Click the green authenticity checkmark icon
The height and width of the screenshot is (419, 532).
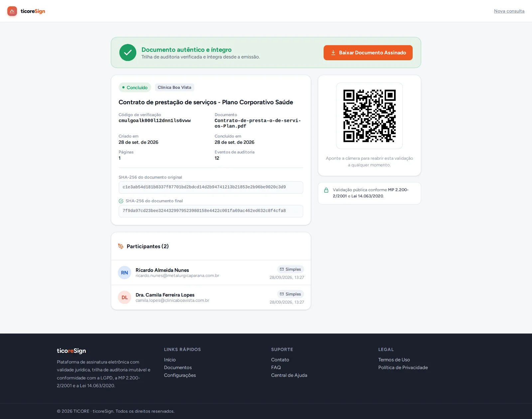(128, 53)
